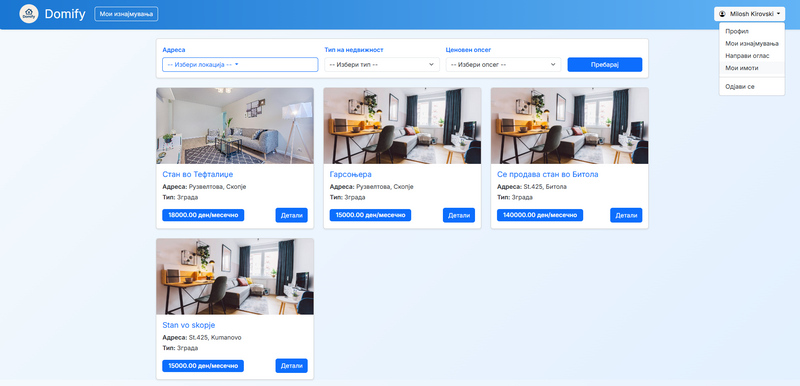Open Детали for the Гарсоњера listing
Viewport: 800px width, 386px height.
coord(459,215)
